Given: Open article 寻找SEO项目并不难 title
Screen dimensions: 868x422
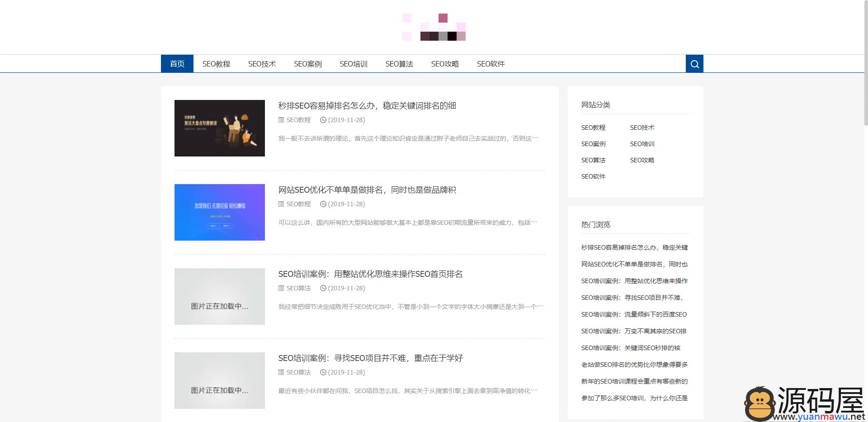Looking at the screenshot, I should click(370, 358).
